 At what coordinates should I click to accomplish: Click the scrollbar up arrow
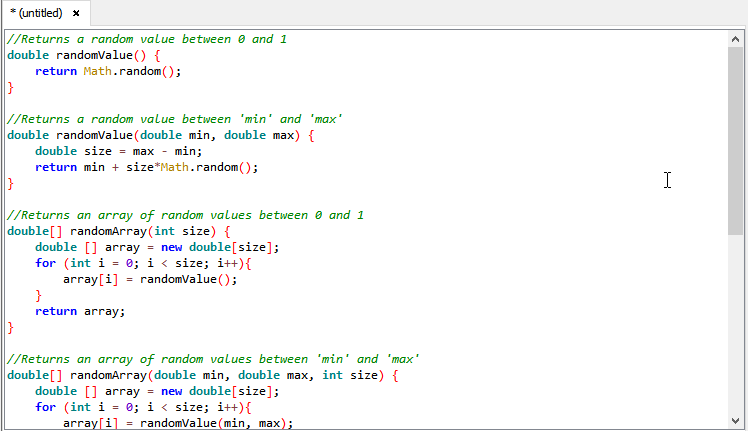pos(736,39)
